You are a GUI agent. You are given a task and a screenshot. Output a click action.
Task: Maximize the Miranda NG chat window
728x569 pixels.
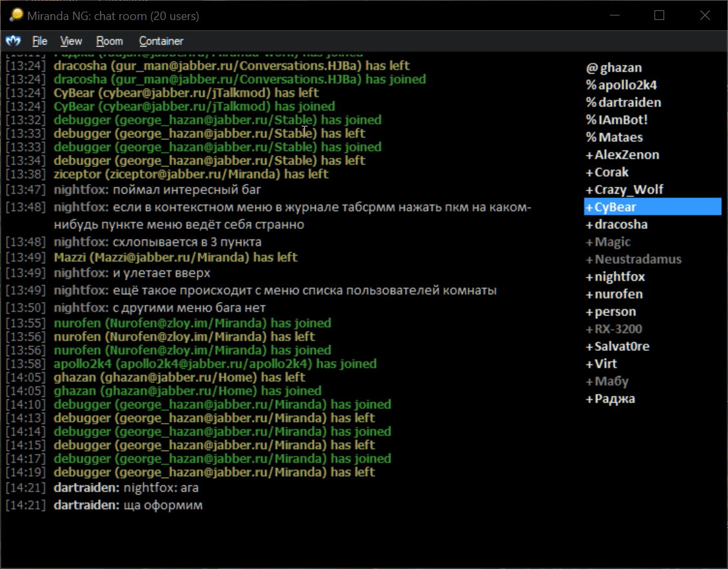(x=659, y=15)
